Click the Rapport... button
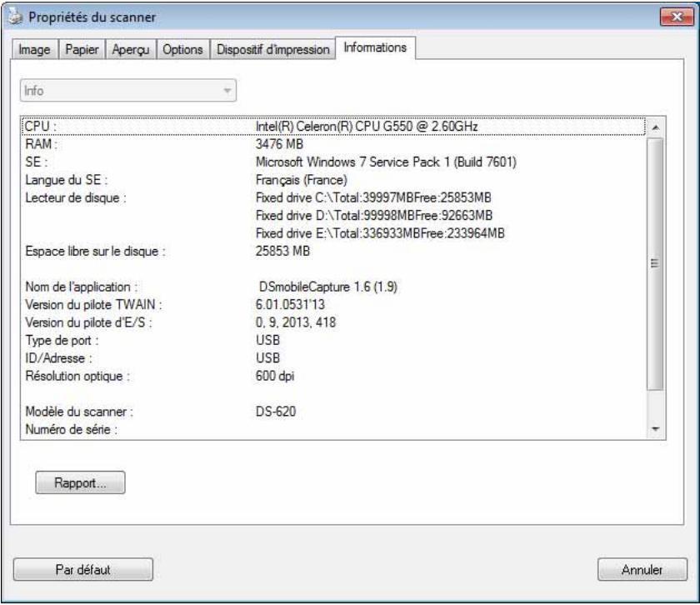The image size is (700, 605). tap(80, 482)
